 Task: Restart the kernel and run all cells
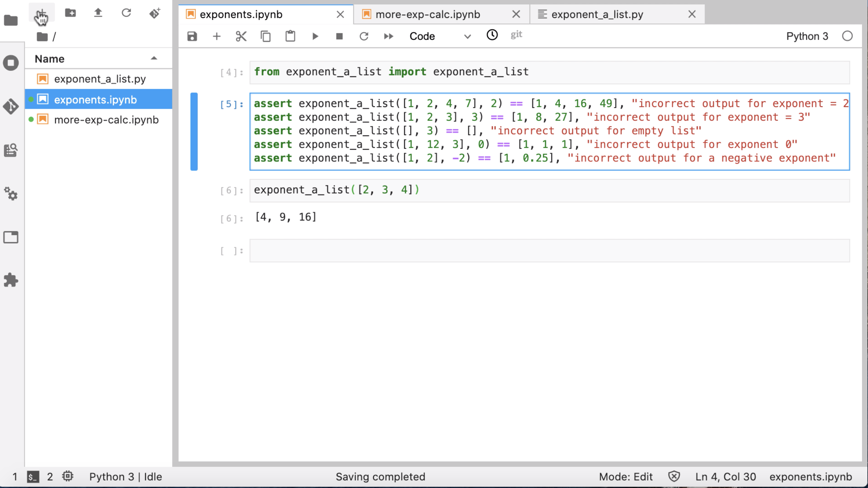388,36
